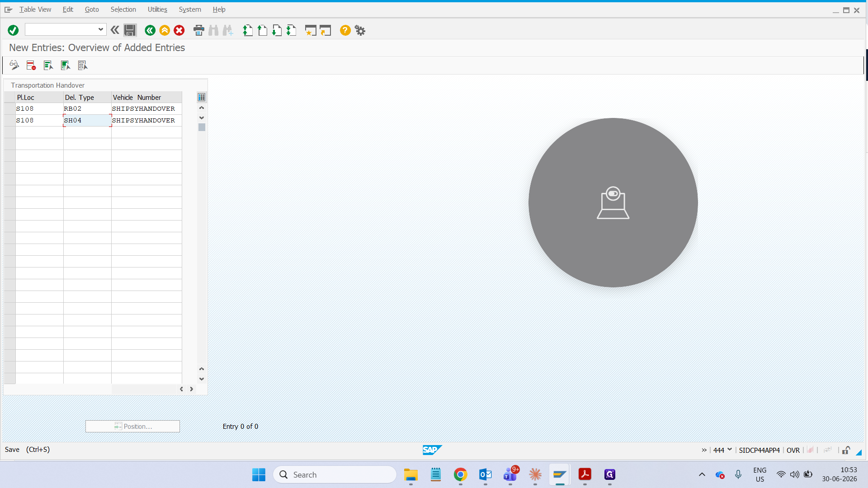Screen dimensions: 868x488
Task: Click the Position... button
Action: tap(132, 426)
